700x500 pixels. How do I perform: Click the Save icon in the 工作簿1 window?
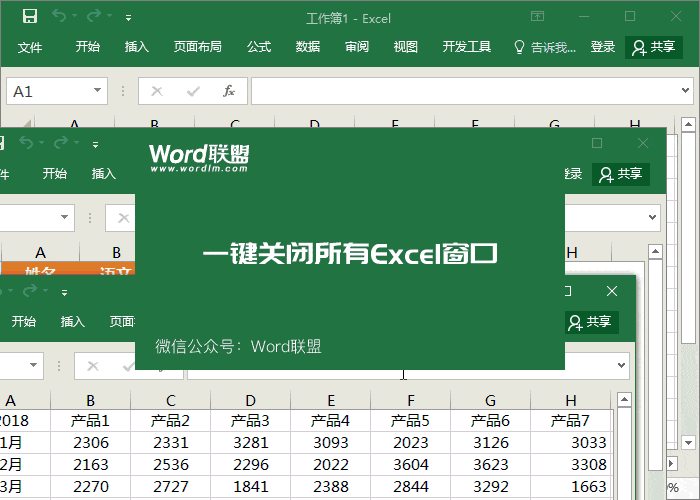30,17
